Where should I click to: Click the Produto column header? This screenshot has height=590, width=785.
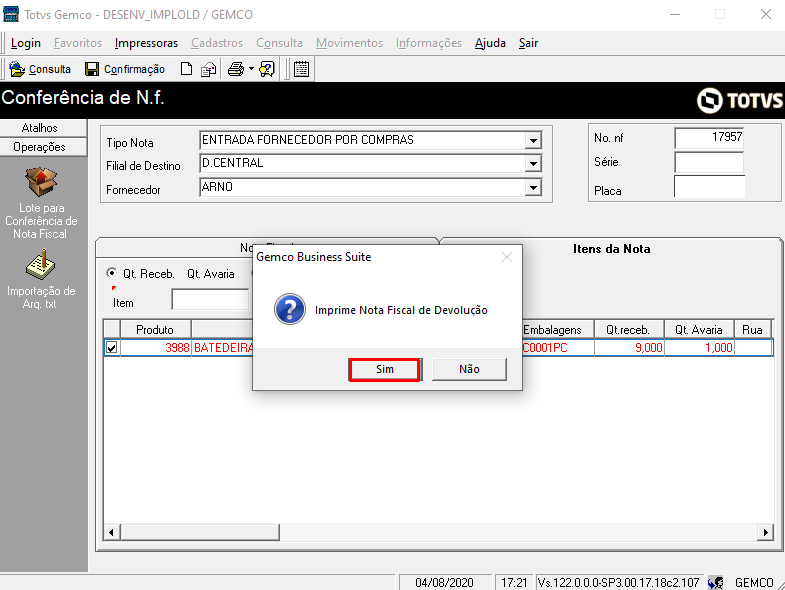point(155,330)
